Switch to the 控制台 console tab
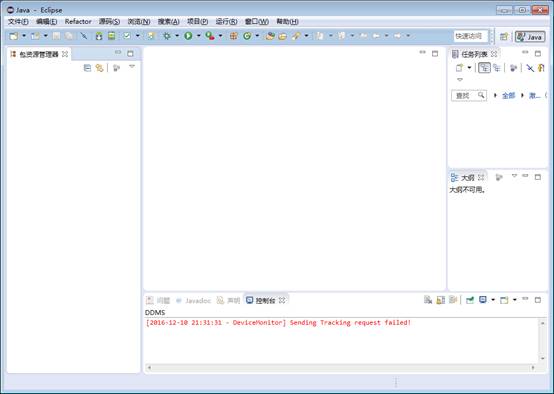The height and width of the screenshot is (394, 554). pyautogui.click(x=266, y=300)
